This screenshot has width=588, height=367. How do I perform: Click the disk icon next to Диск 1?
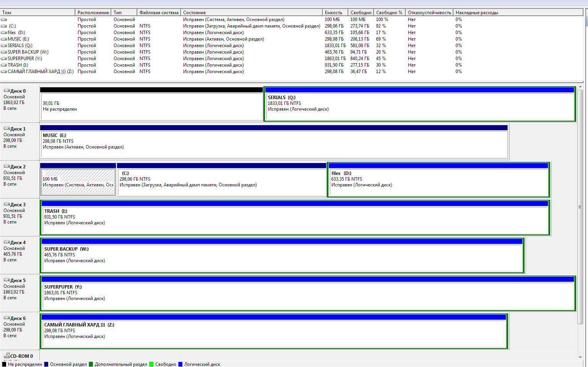(x=7, y=129)
